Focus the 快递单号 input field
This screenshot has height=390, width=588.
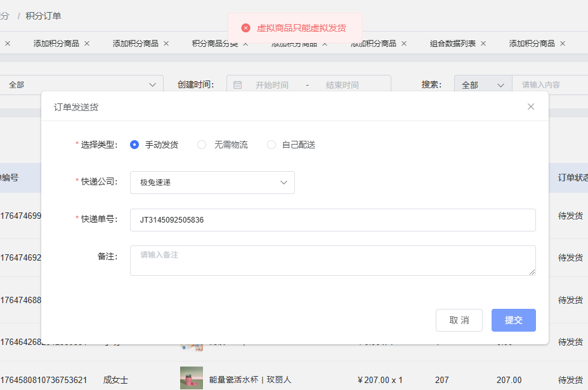[332, 220]
